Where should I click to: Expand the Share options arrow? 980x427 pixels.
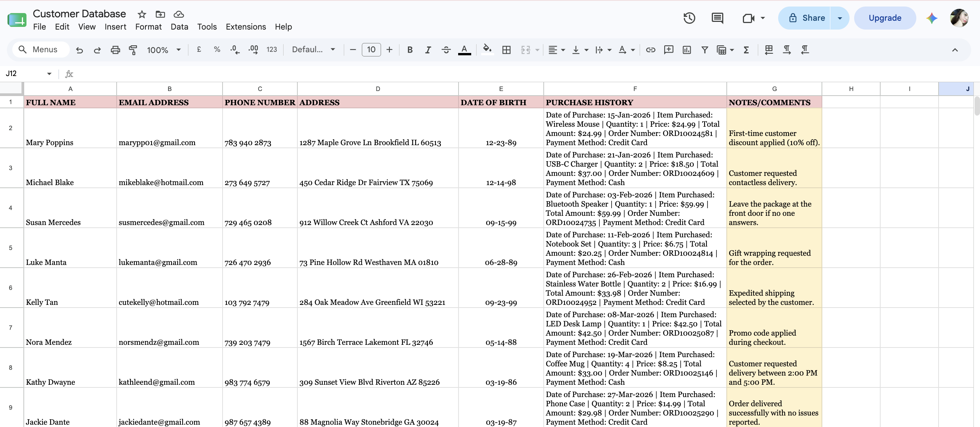tap(840, 18)
